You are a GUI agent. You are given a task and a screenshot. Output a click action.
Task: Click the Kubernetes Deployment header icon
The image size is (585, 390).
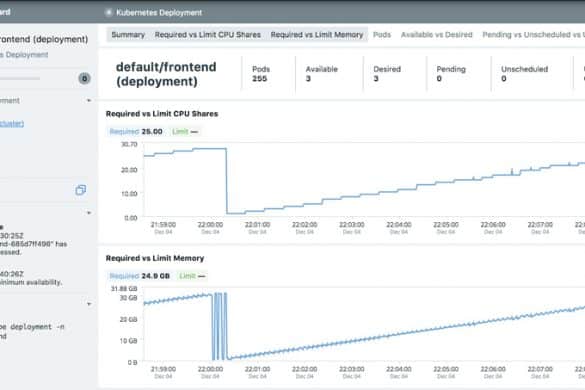[109, 12]
